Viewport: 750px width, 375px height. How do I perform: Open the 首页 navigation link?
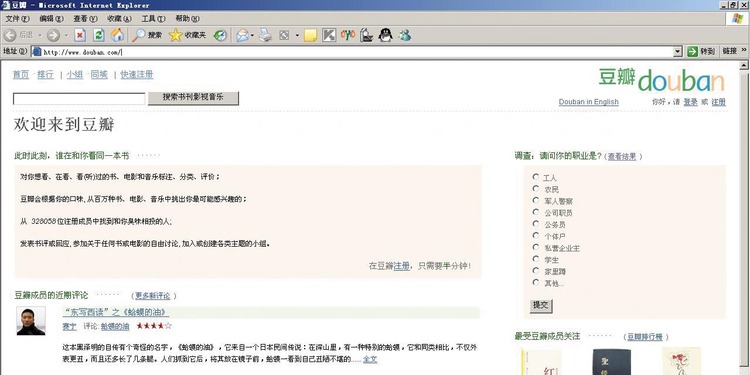(21, 75)
